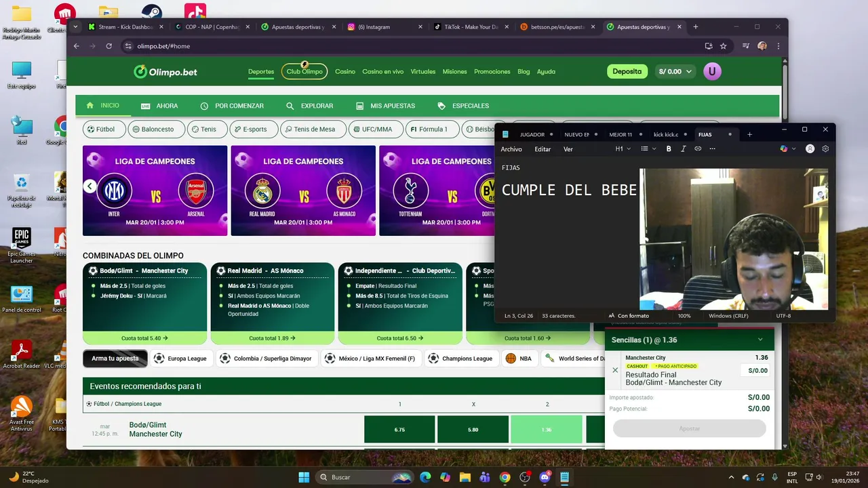Expand the list style dropdown in Notepad
The image size is (868, 488).
648,149
